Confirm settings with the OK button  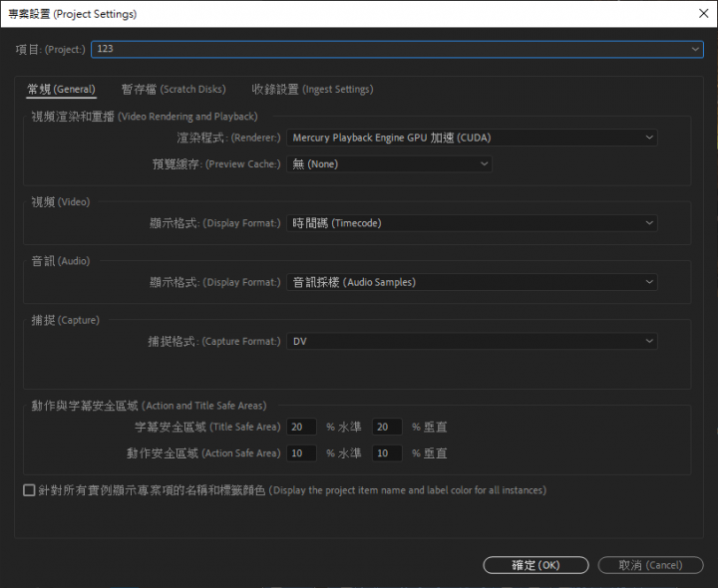point(536,565)
